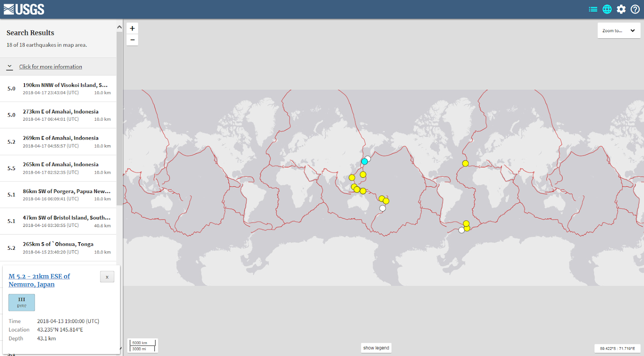Screen dimensions: 644x356
Task: Open 'Click for more information' link
Action: coord(51,67)
